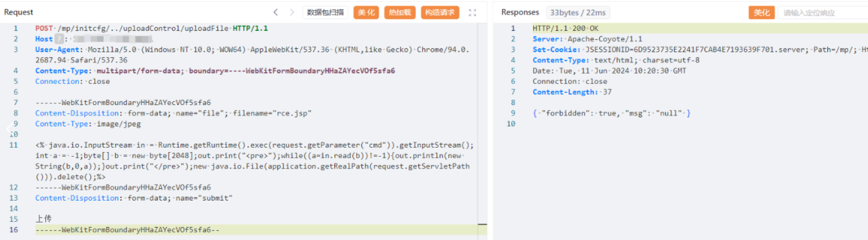Click the 数据包扫描 packet scan button
The height and width of the screenshot is (240, 868).
(x=326, y=12)
